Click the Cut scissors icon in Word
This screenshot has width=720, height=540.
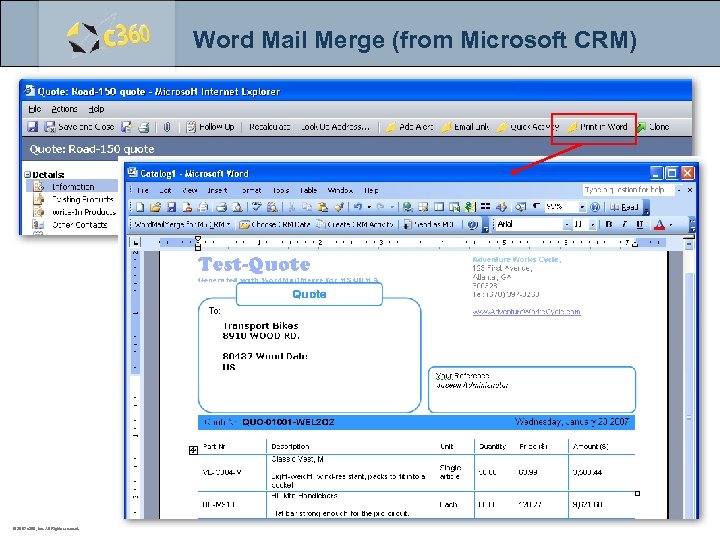(291, 208)
